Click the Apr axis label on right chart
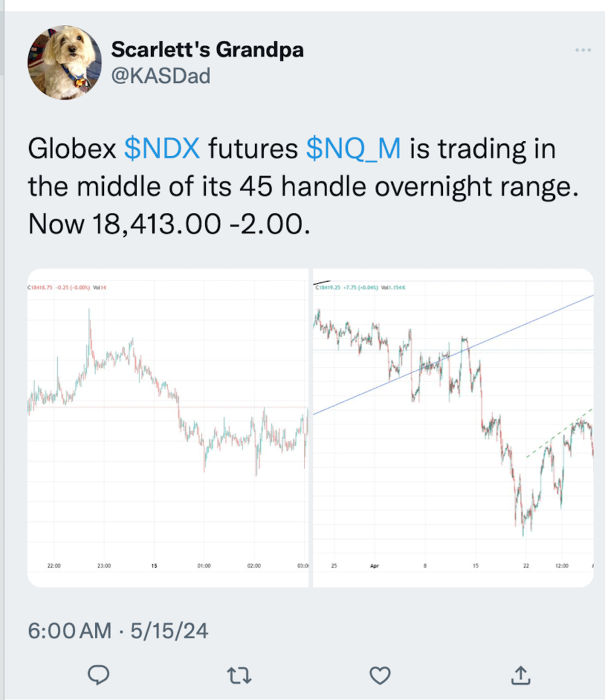This screenshot has height=700, width=605. coord(375,566)
